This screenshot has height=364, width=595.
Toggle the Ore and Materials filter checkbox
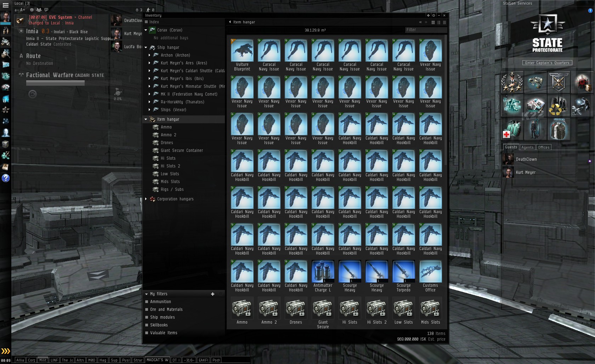[x=147, y=309]
